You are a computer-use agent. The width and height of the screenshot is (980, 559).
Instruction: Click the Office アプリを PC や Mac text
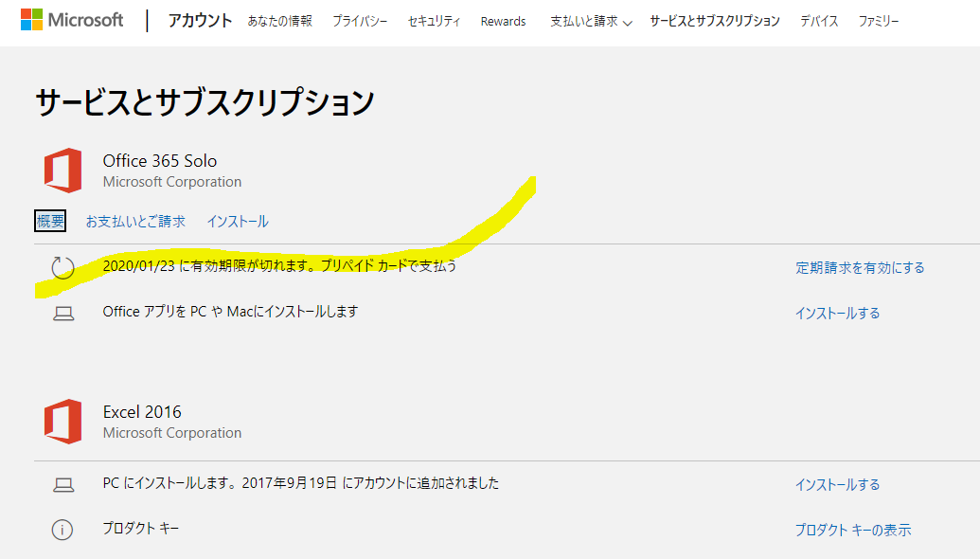click(230, 312)
